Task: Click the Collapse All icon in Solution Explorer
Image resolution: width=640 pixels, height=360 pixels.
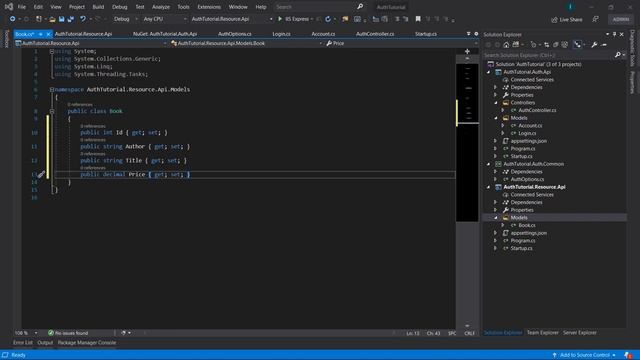Action: coord(556,44)
